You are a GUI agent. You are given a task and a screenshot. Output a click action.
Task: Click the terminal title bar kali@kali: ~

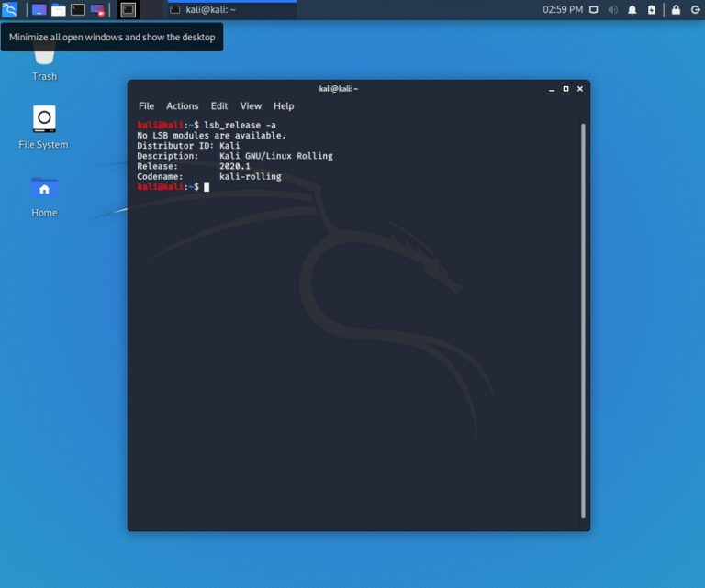(338, 89)
